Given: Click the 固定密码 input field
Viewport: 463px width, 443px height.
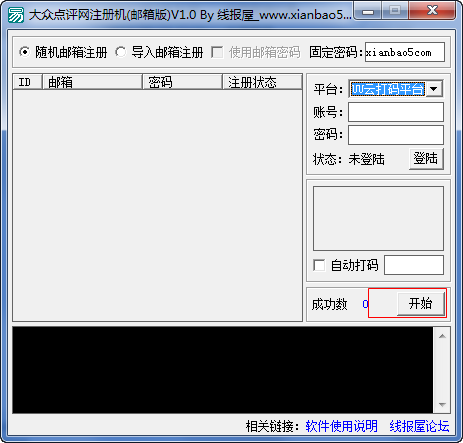Looking at the screenshot, I should 405,52.
